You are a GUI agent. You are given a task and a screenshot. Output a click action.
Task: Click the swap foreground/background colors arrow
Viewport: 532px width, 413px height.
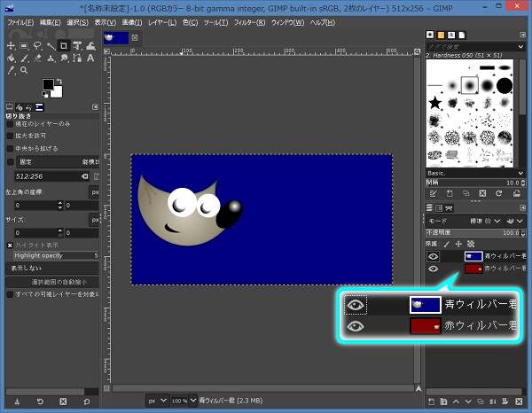[x=59, y=82]
